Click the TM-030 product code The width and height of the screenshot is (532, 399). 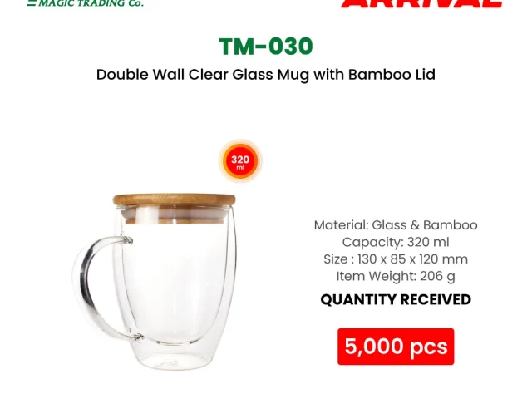[x=266, y=47]
